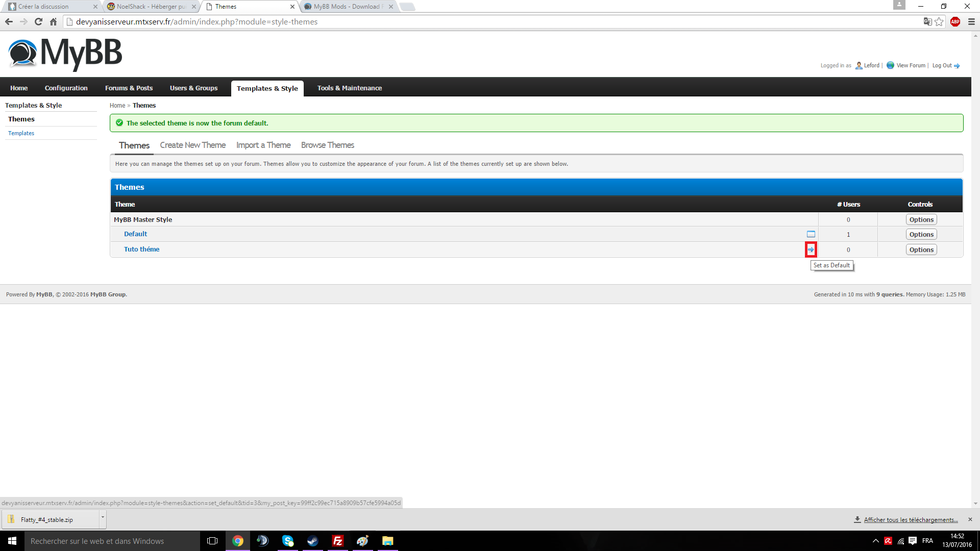Screen dimensions: 980x551
Task: Click the View Forum link
Action: [x=911, y=65]
